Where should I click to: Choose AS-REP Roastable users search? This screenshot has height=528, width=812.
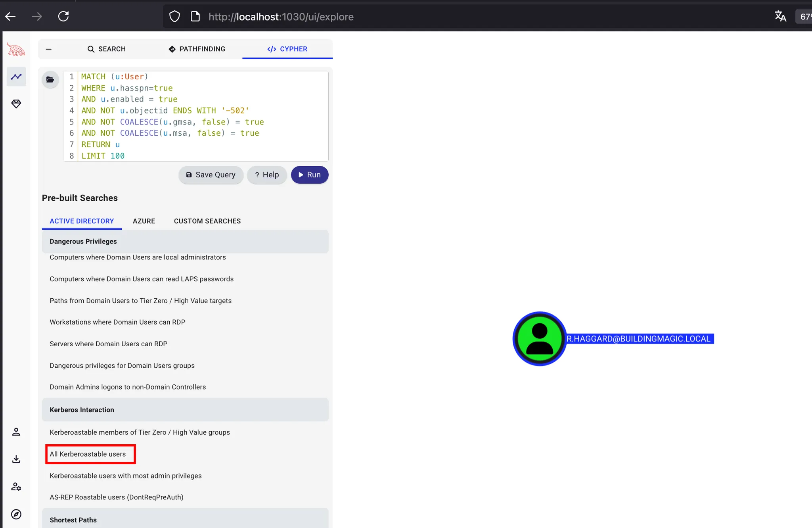(x=117, y=497)
